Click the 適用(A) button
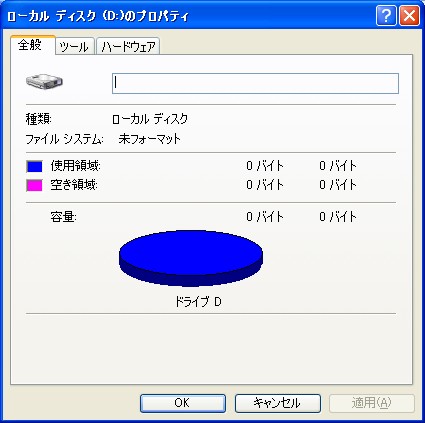 [x=372, y=403]
